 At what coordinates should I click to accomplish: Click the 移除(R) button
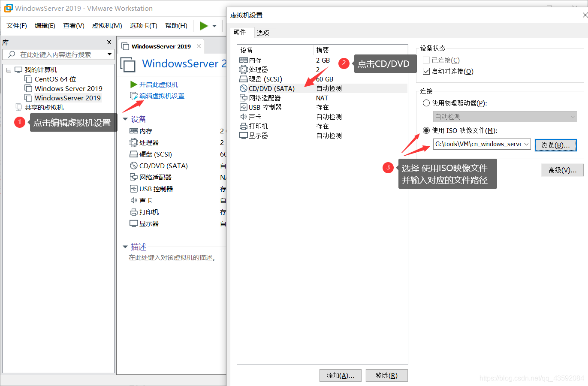387,375
